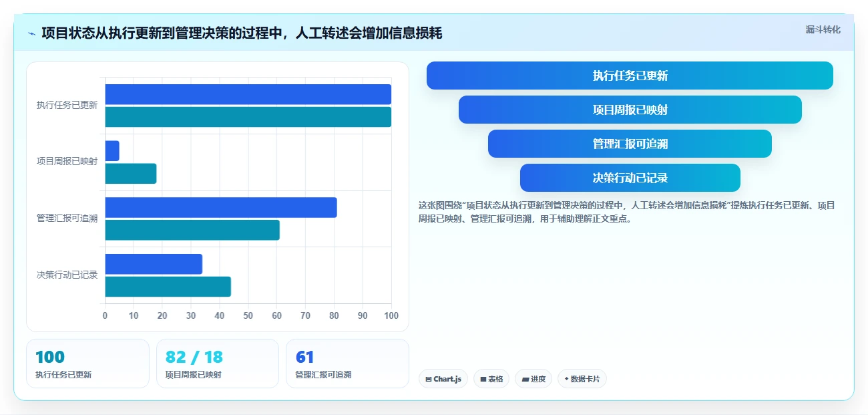Click the 决策行动已记录 chart axis label

[67, 275]
